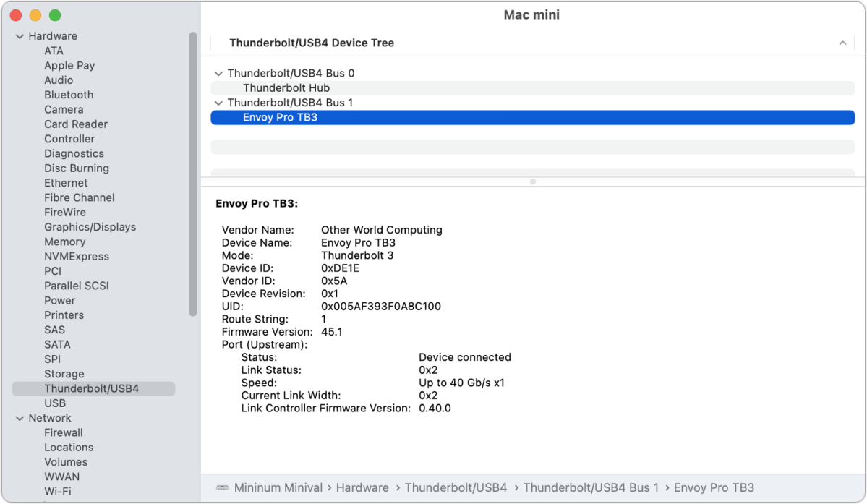This screenshot has height=504, width=867.
Task: Collapse Thunderbolt/USB4 Bus 0 tree
Action: tap(218, 74)
